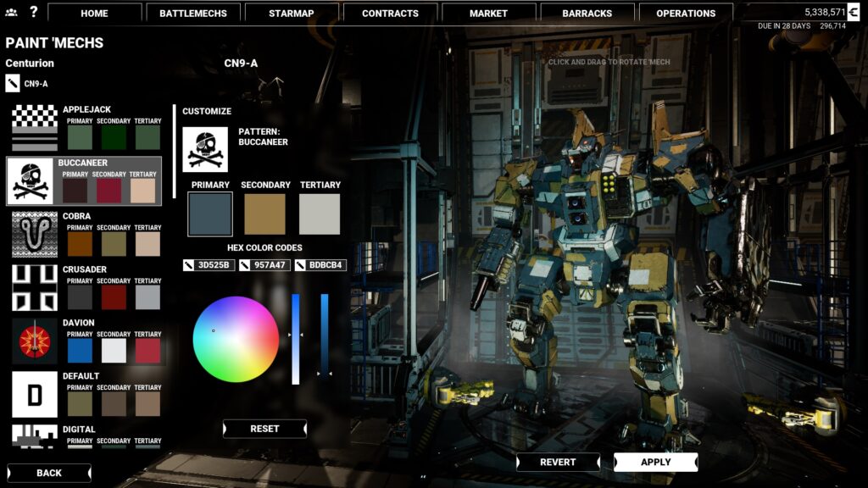Open the CONTRACTS tab
The height and width of the screenshot is (488, 868).
[x=390, y=13]
